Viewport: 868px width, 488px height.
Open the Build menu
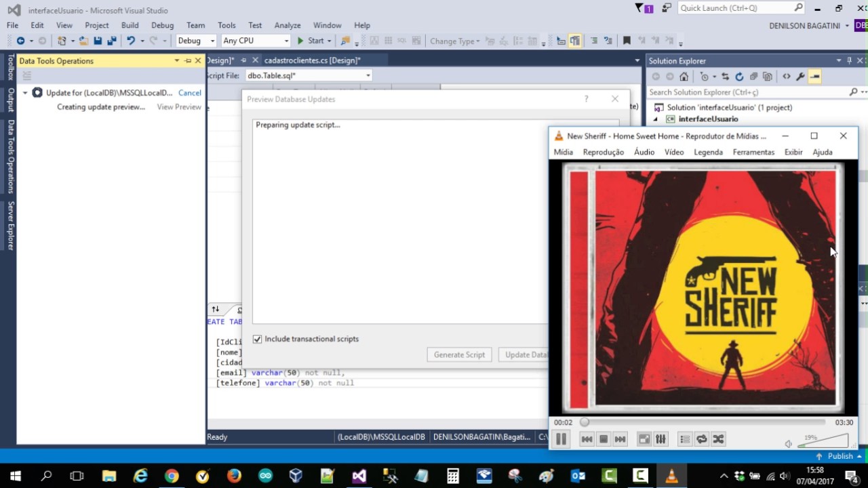[x=130, y=25]
